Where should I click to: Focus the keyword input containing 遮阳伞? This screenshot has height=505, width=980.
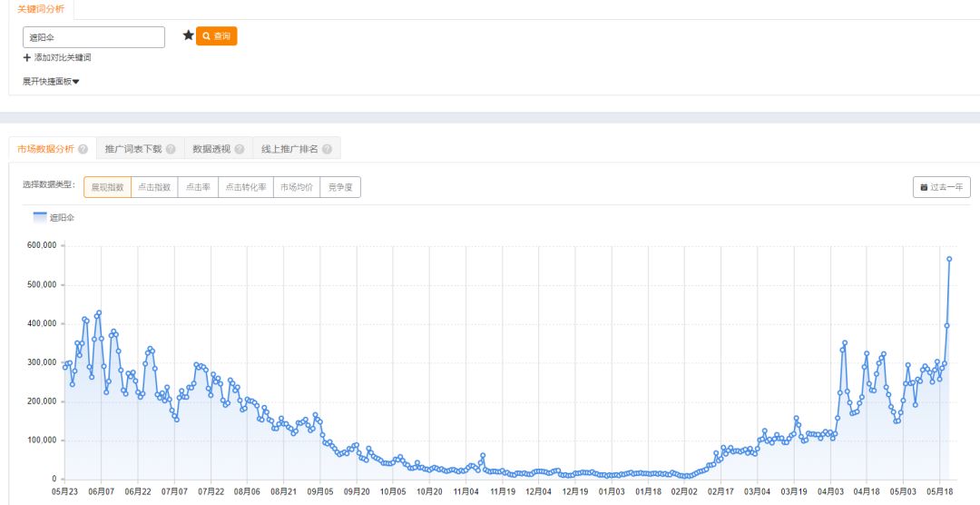(x=93, y=37)
